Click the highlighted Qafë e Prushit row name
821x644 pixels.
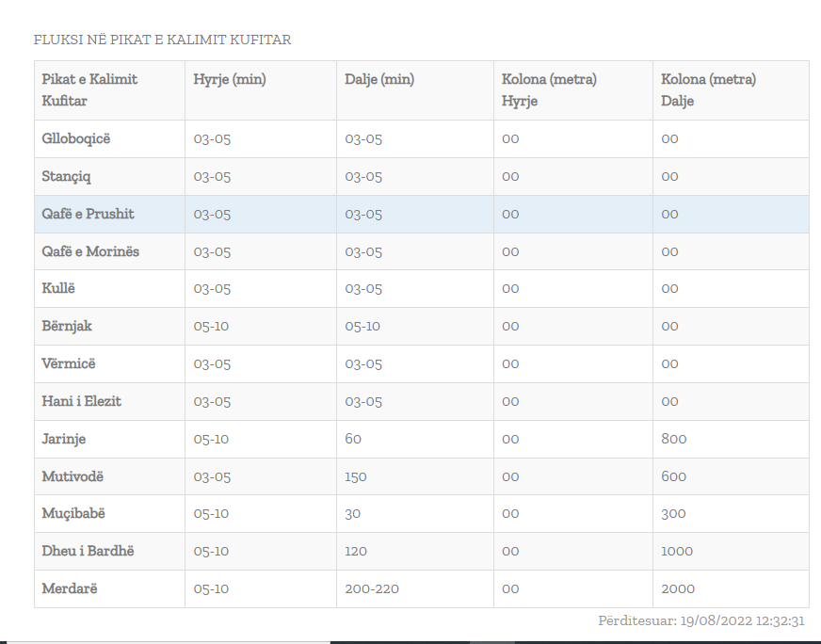point(89,214)
